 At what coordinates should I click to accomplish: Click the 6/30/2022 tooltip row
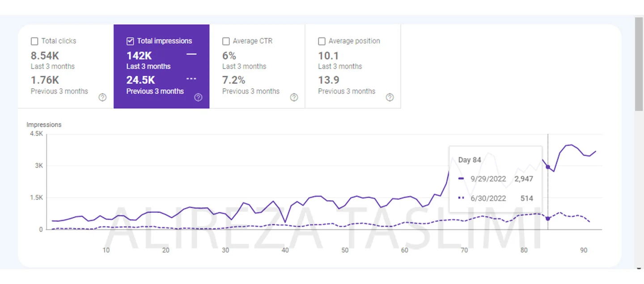coord(496,198)
